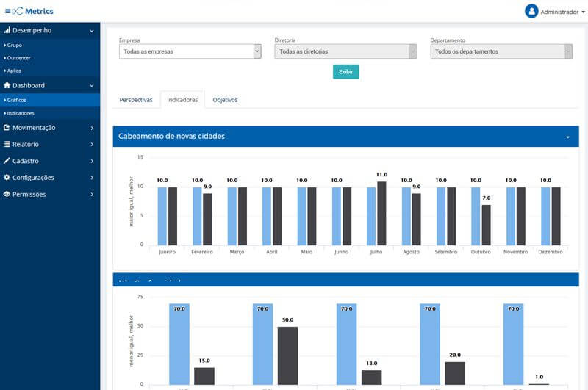Select the Indicadores tab

click(x=182, y=100)
